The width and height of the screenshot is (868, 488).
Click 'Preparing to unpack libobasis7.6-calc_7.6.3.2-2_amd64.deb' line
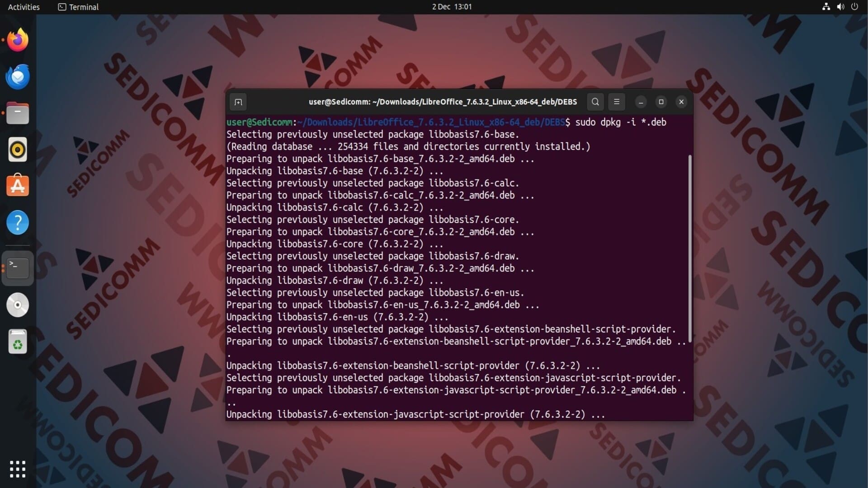tap(380, 195)
